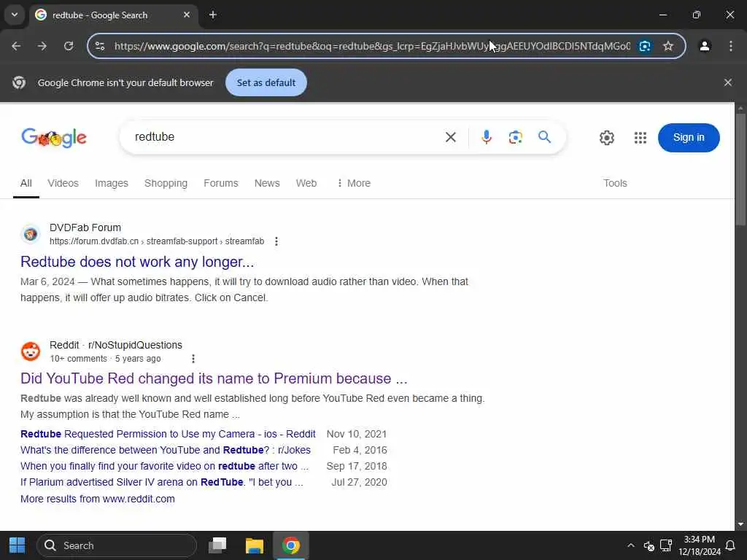Expand the tab search dropdown arrow

[15, 15]
